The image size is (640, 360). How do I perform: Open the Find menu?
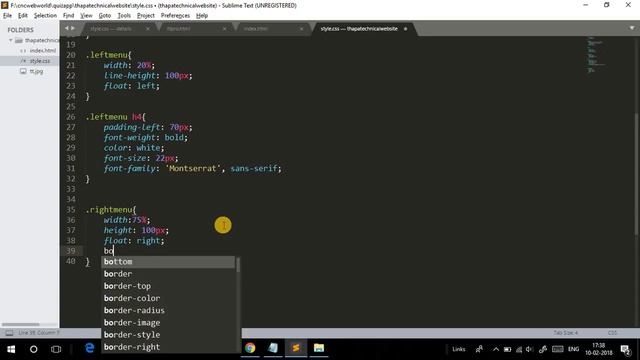click(69, 16)
